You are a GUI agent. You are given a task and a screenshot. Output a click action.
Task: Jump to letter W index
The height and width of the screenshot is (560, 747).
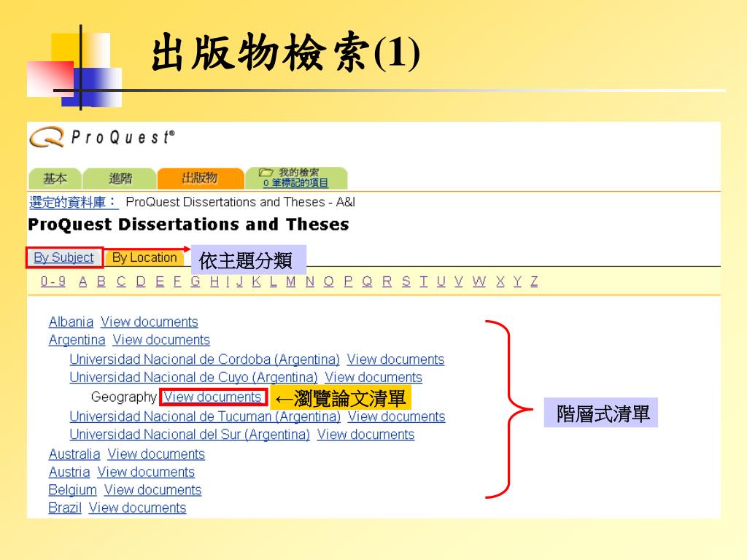pos(479,281)
